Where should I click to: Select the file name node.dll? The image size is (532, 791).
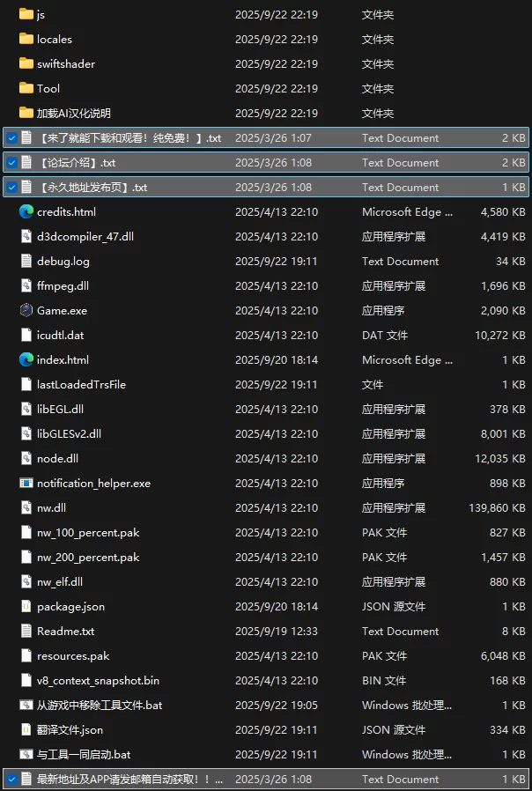click(57, 459)
